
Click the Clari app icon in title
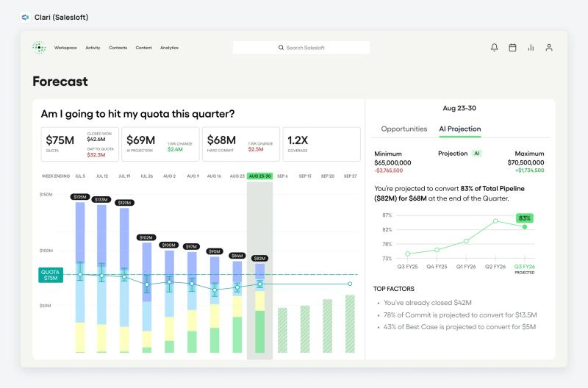click(25, 17)
